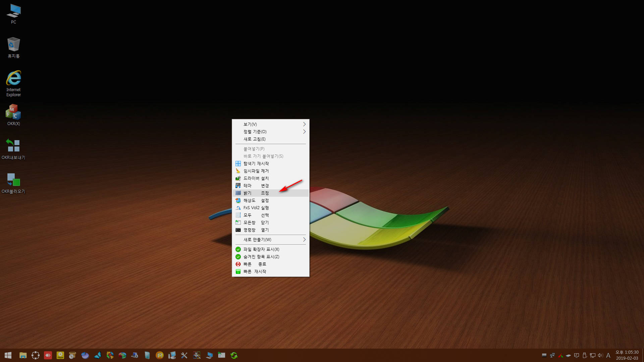The width and height of the screenshot is (644, 362).
Task: Open the box-with-disc taskbar icon
Action: pyautogui.click(x=72, y=355)
